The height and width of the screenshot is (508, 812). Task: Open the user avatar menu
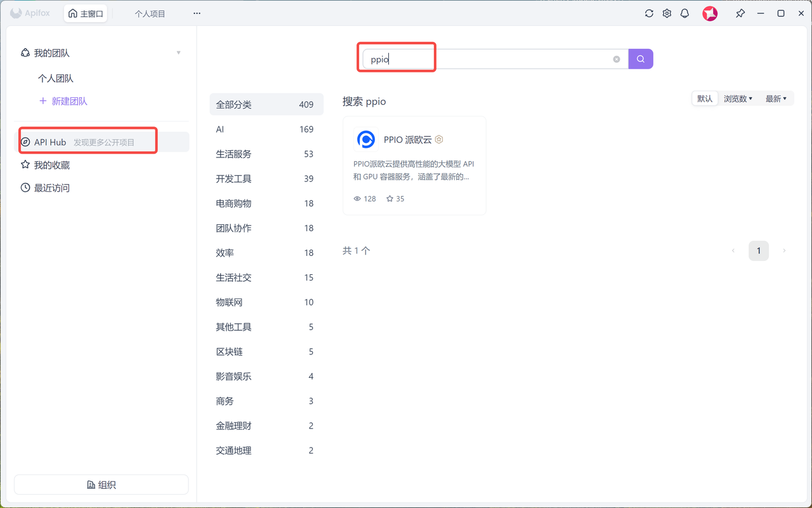pos(710,13)
